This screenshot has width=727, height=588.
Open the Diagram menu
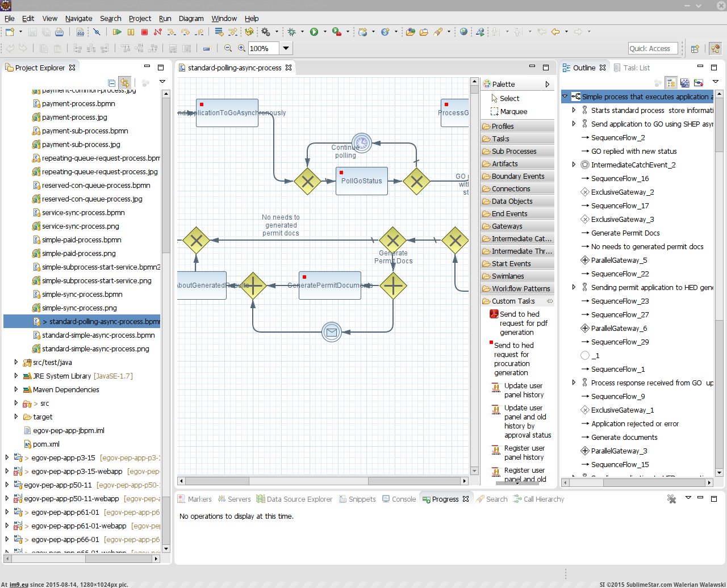(x=191, y=18)
